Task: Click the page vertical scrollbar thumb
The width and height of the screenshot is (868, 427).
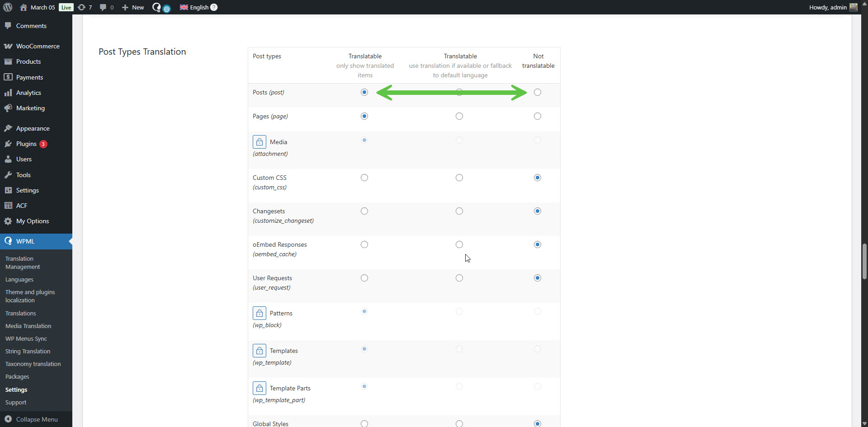Action: (864, 262)
